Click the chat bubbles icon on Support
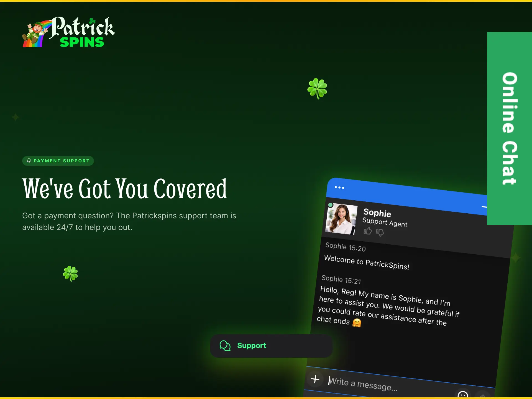This screenshot has width=532, height=399. (225, 346)
